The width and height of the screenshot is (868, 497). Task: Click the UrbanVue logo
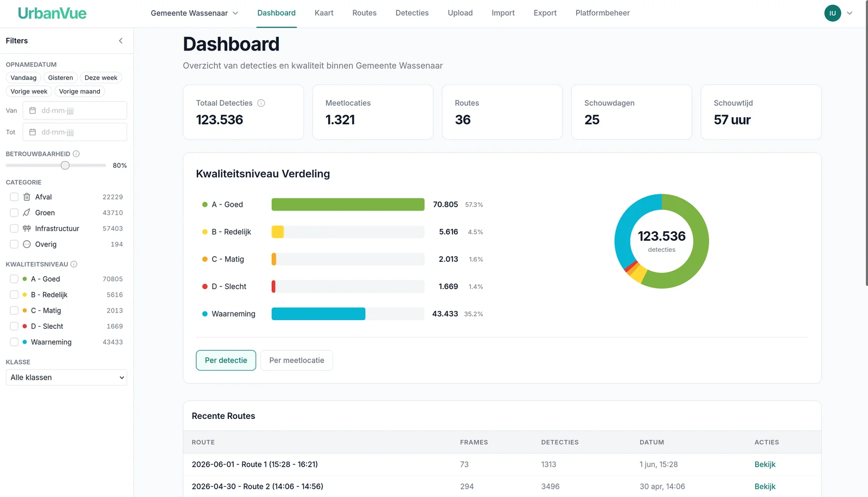52,13
